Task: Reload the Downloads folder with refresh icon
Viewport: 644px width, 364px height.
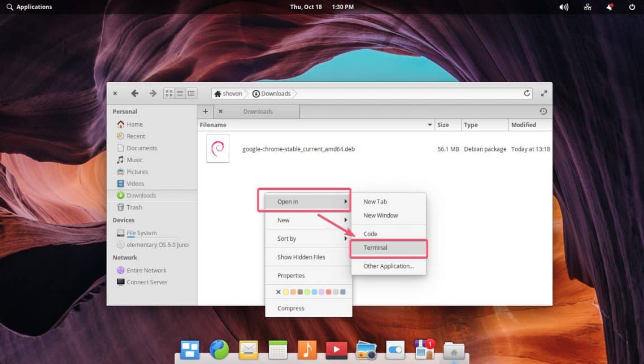Action: [527, 93]
